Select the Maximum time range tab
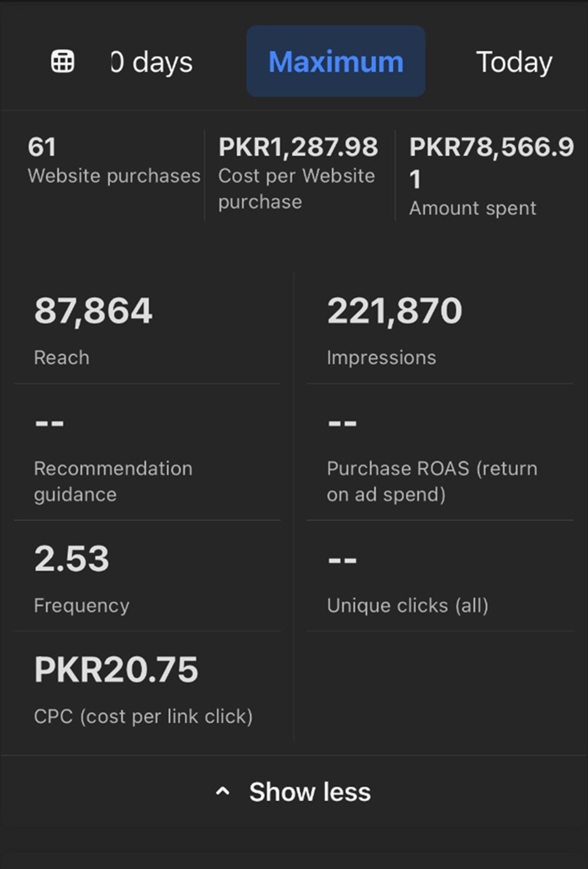Viewport: 588px width, 869px height. 336,62
